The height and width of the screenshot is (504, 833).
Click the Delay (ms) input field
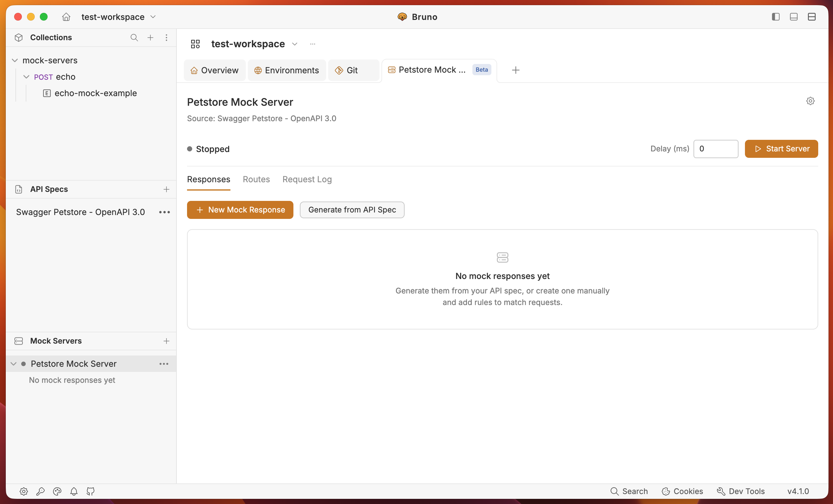(x=716, y=149)
